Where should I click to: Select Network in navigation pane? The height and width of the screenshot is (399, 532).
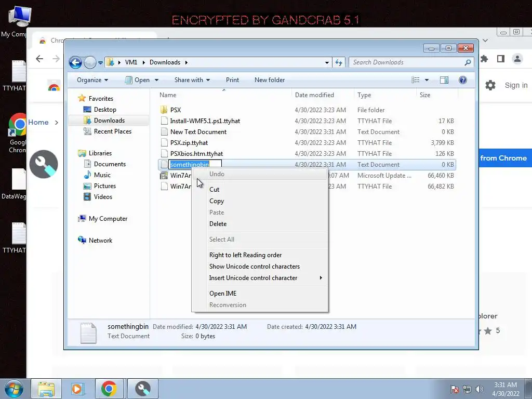(x=100, y=240)
